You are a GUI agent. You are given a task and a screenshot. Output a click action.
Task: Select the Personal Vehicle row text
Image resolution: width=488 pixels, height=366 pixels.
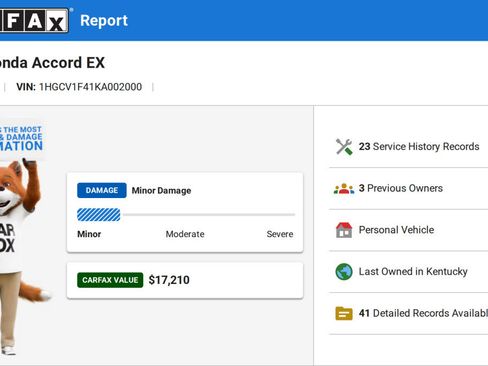(x=396, y=230)
